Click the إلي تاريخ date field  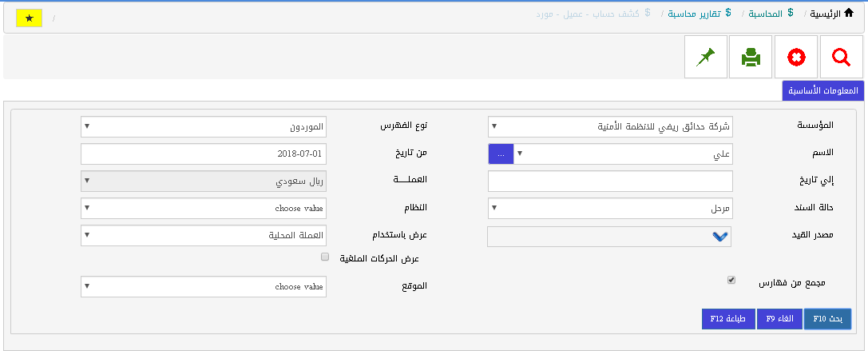pos(609,181)
